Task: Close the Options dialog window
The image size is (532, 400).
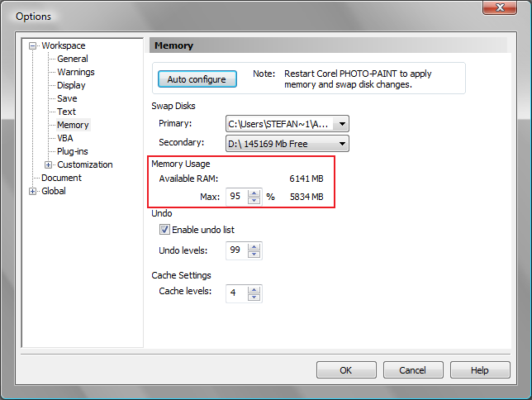Action: (500, 7)
